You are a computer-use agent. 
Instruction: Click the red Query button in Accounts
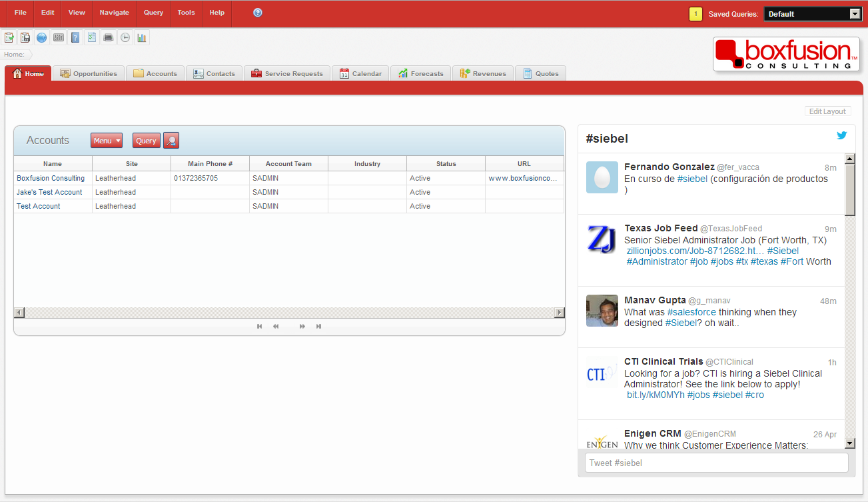coord(147,141)
